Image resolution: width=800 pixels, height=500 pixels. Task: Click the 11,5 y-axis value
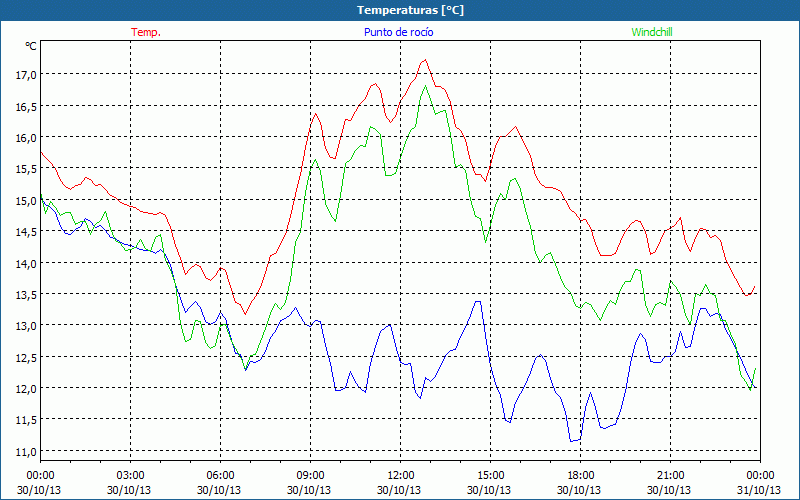tap(27, 420)
